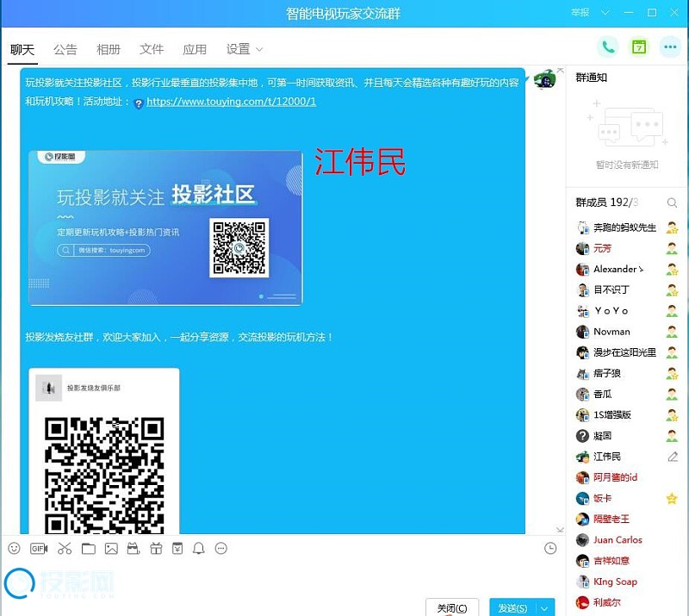Click the avatar of member 香瓜
Image resolution: width=689 pixels, height=616 pixels.
(x=583, y=395)
